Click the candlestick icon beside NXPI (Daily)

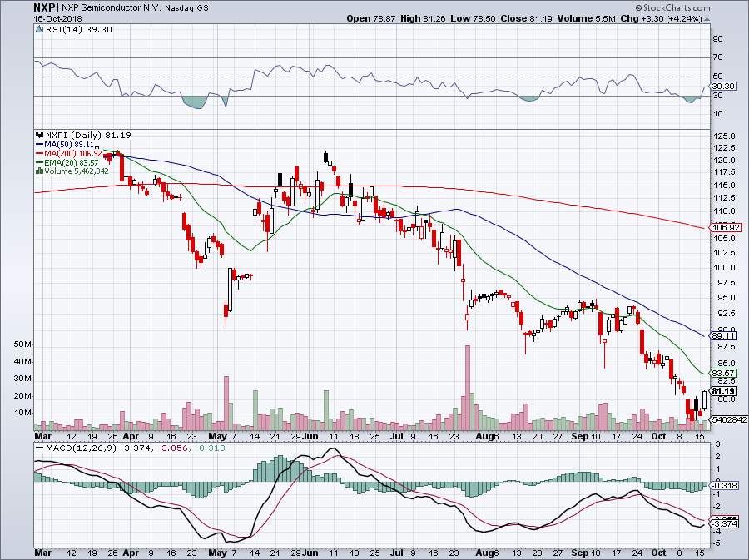tap(40, 135)
